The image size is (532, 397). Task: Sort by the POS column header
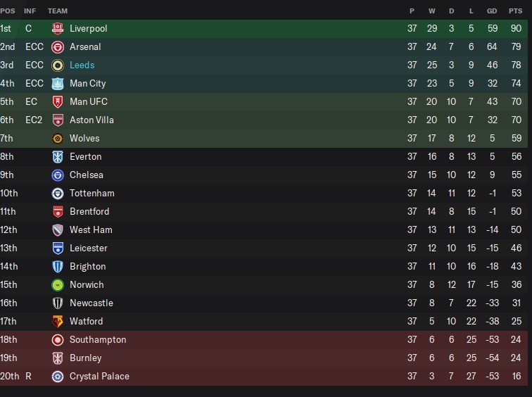coord(7,11)
